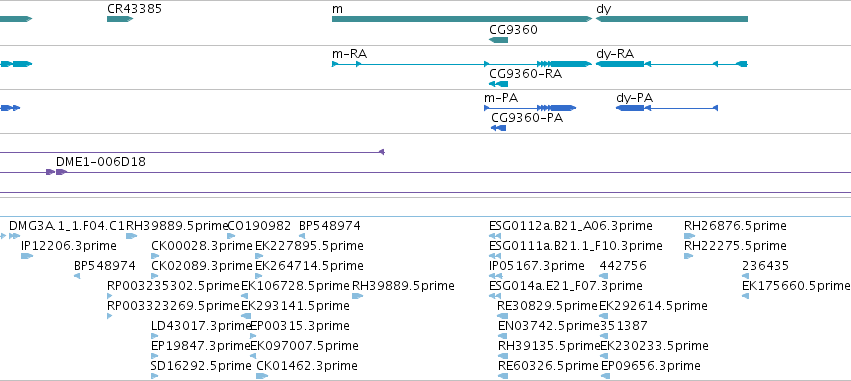This screenshot has width=851, height=381.
Task: Select the m gene bar
Action: point(462,19)
